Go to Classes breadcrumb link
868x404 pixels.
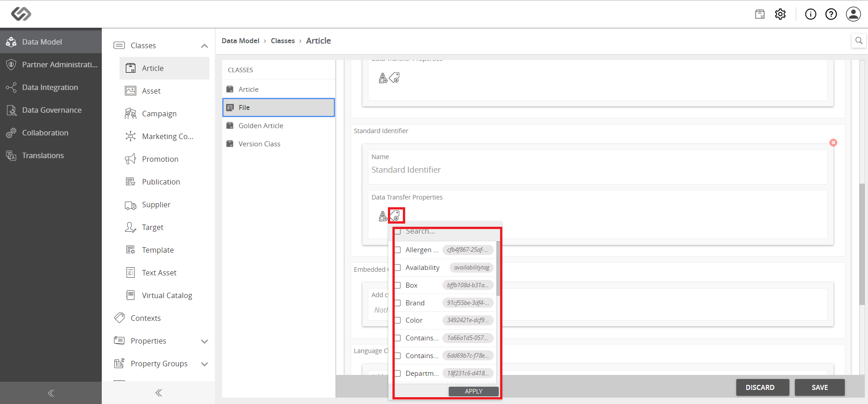283,41
